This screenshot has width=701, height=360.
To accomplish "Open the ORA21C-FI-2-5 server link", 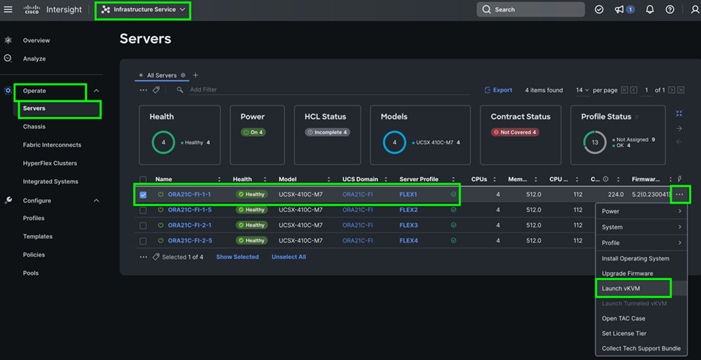I will coord(190,241).
